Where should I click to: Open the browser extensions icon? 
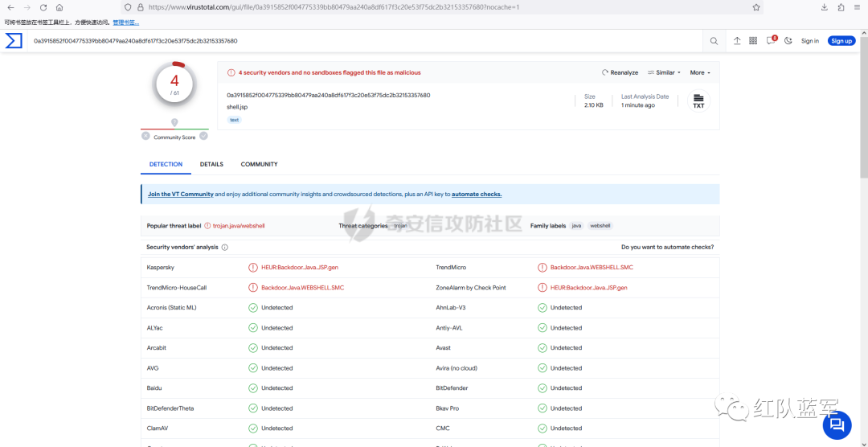pos(841,8)
